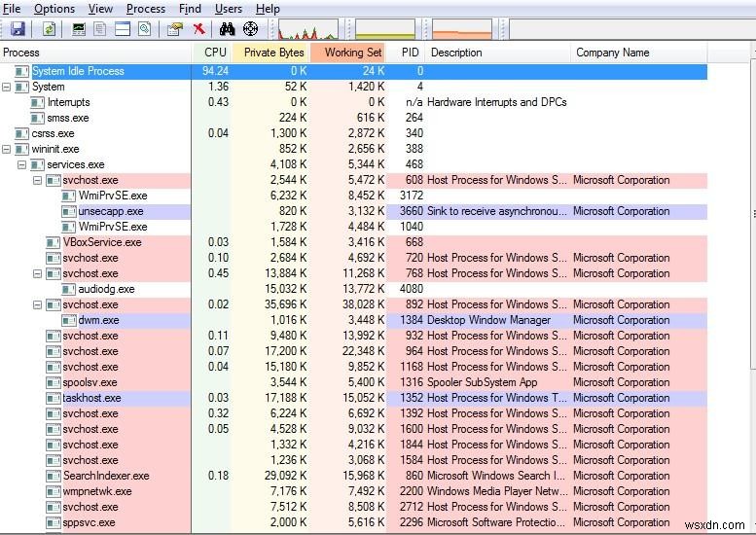Viewport: 756px width, 535px height.
Task: Click the crosshair Find Window's Process icon
Action: [251, 29]
